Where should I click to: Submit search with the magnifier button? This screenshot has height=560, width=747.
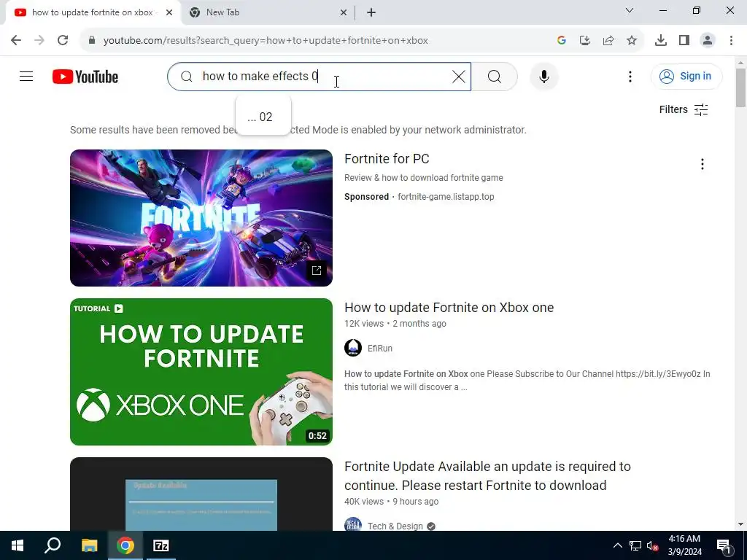(x=495, y=76)
